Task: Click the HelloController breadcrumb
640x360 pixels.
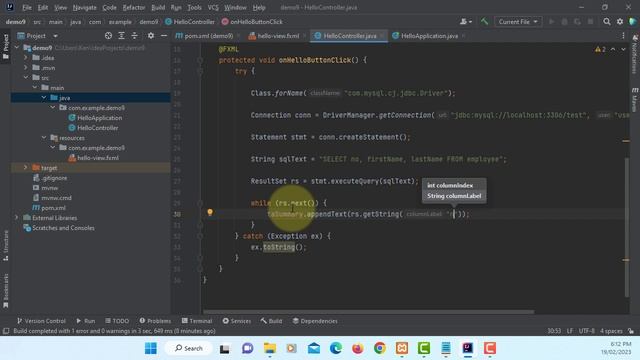Action: [x=190, y=22]
